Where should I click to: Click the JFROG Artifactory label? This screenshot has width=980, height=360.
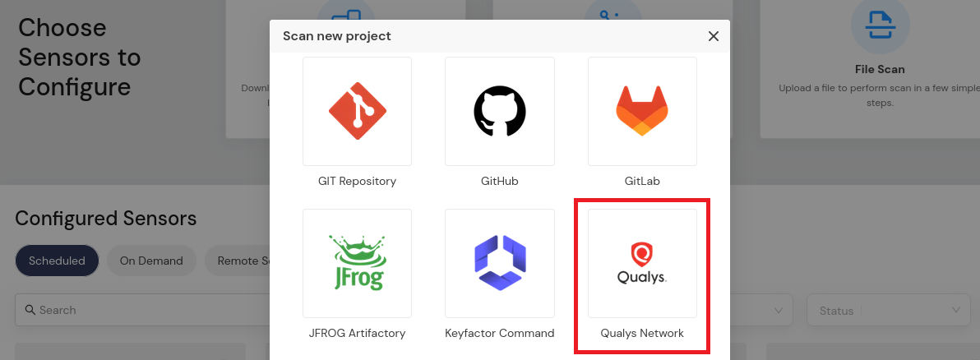tap(357, 333)
